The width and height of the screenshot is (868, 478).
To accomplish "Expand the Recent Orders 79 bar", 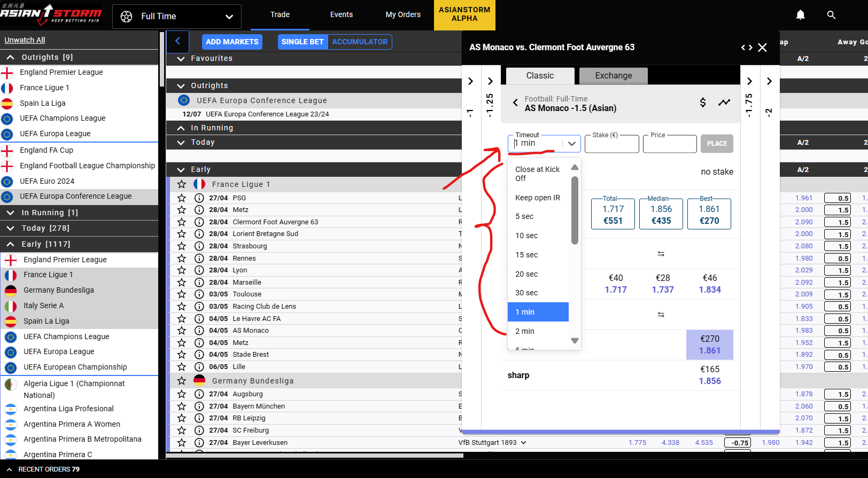I will tap(43, 469).
